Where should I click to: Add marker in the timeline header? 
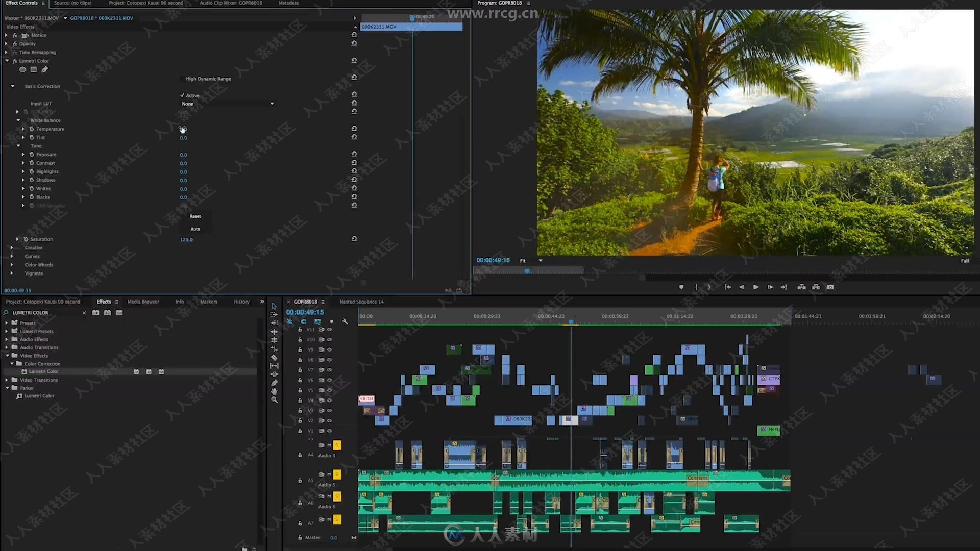[331, 322]
